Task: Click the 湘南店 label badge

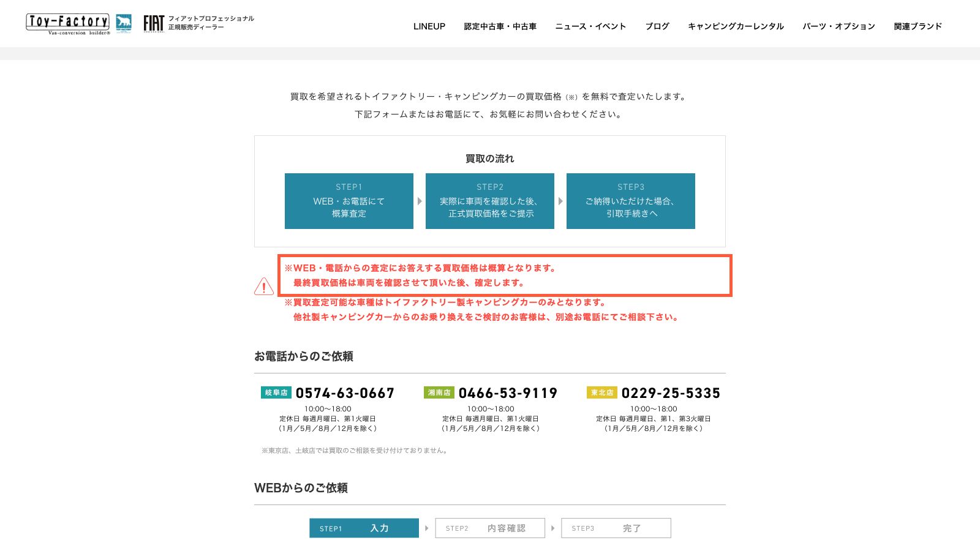Action: click(439, 392)
